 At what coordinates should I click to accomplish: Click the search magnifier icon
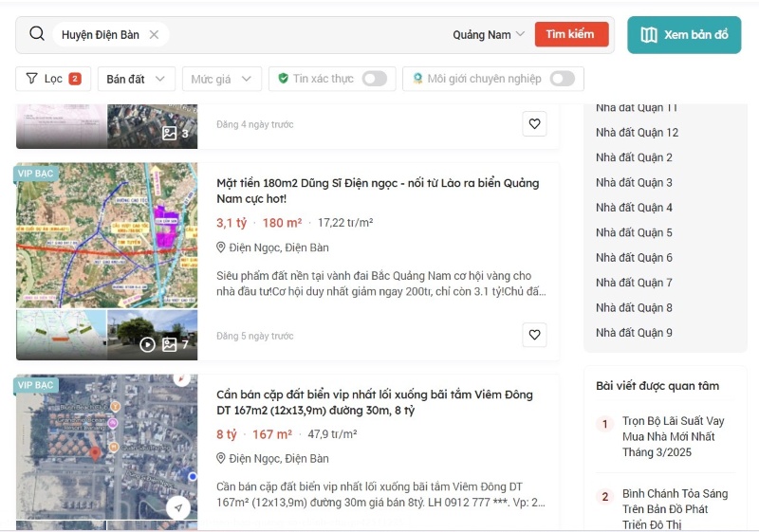pos(37,34)
